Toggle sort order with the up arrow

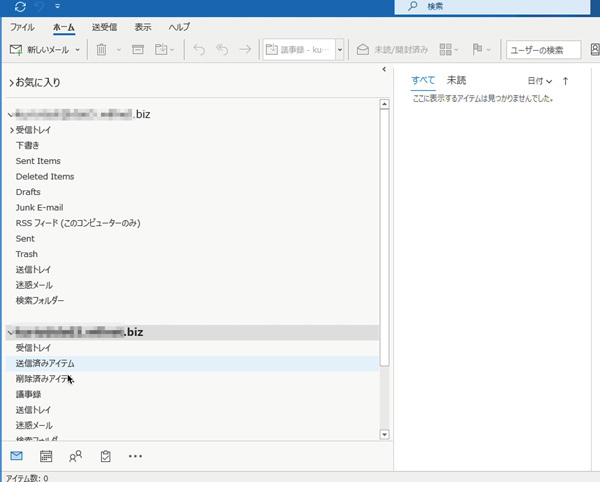[x=565, y=81]
